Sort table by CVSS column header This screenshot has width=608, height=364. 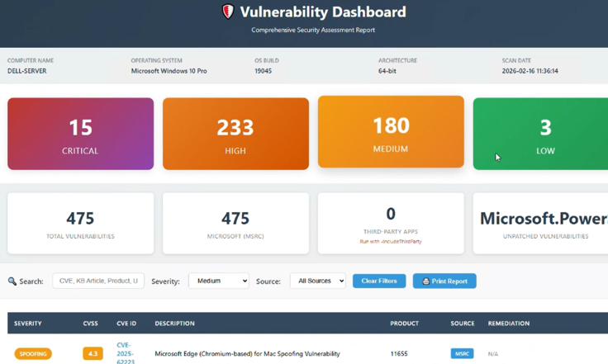(90, 324)
